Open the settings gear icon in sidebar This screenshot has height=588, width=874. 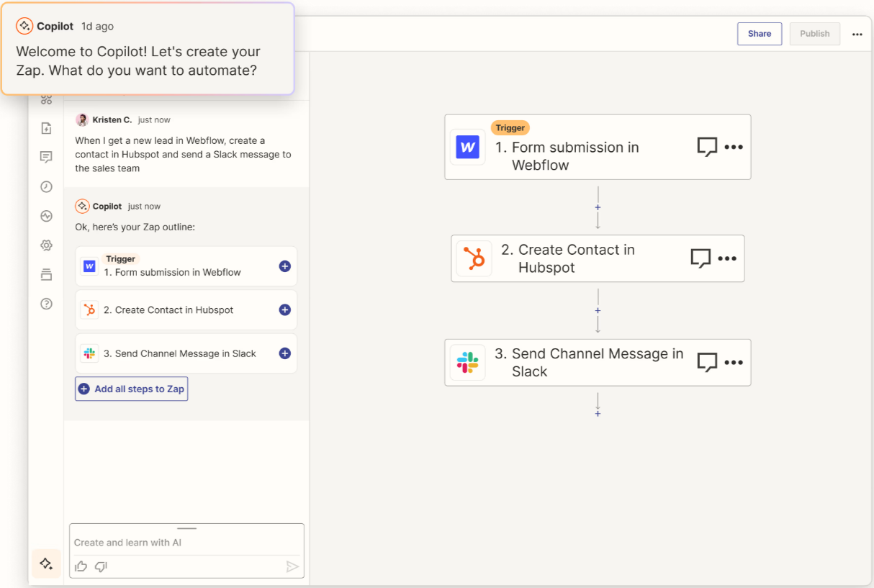[47, 245]
